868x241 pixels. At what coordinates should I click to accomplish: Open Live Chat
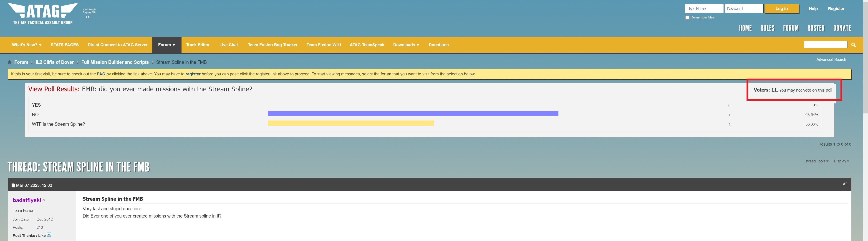(228, 45)
